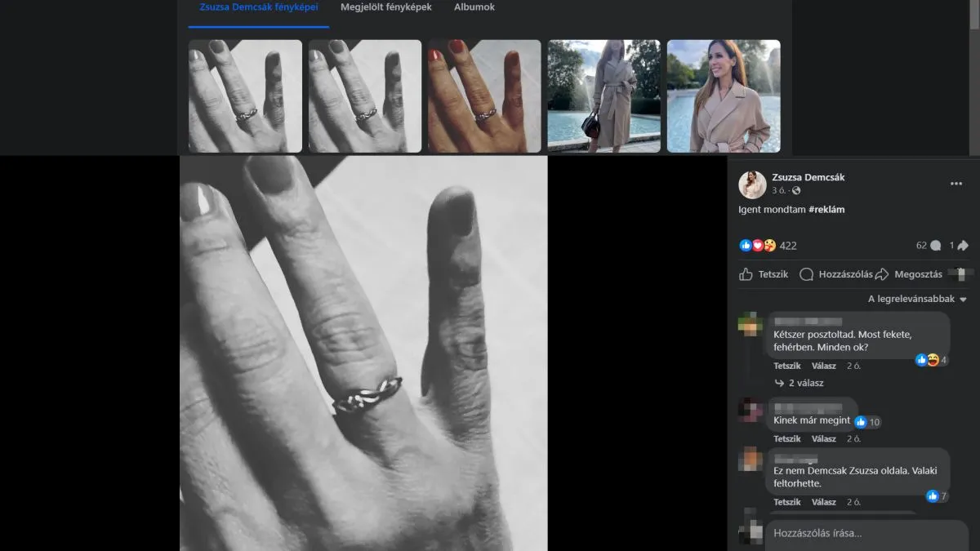View the 1 share count
This screenshot has width=980, height=551.
click(x=959, y=245)
